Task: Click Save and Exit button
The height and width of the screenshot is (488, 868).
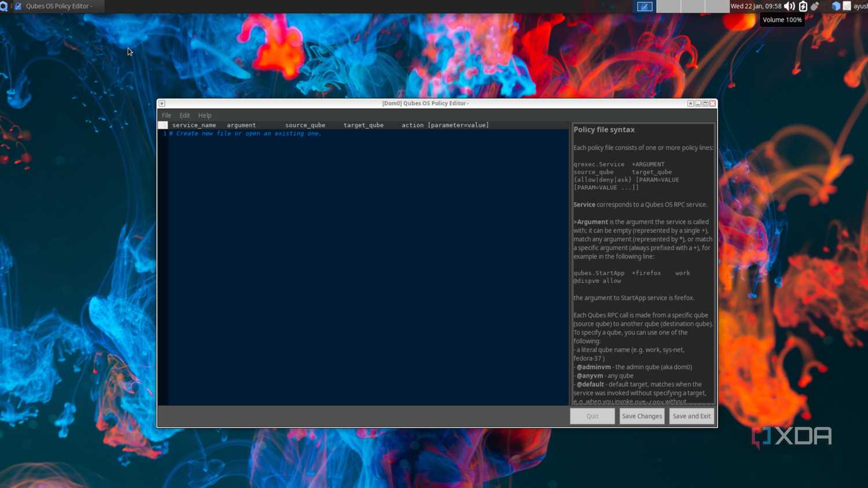Action: (692, 416)
